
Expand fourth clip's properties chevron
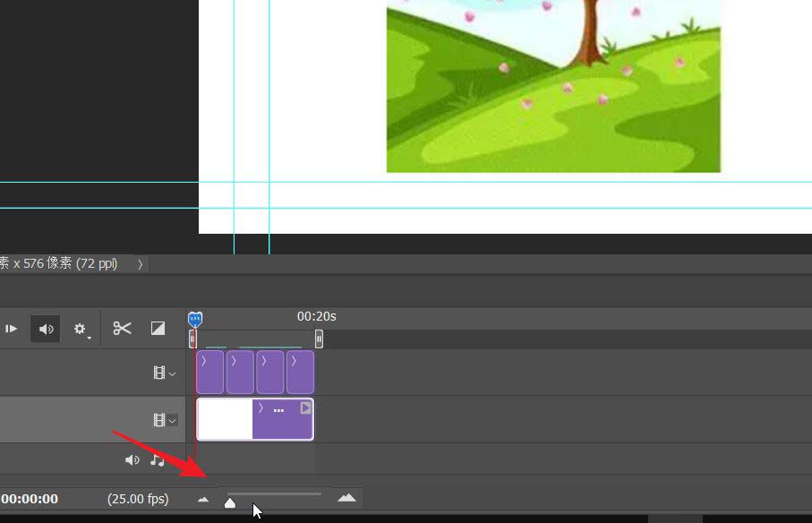point(295,361)
